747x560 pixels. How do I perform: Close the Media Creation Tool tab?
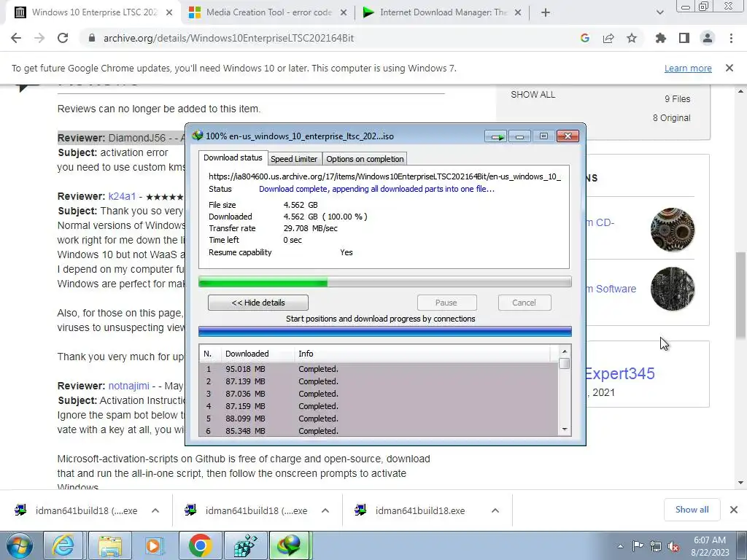point(343,13)
